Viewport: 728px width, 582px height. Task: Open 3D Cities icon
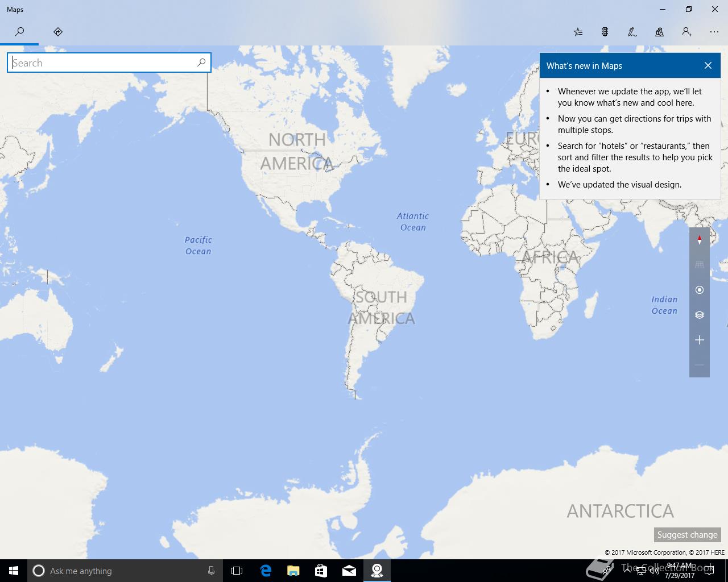tap(660, 32)
